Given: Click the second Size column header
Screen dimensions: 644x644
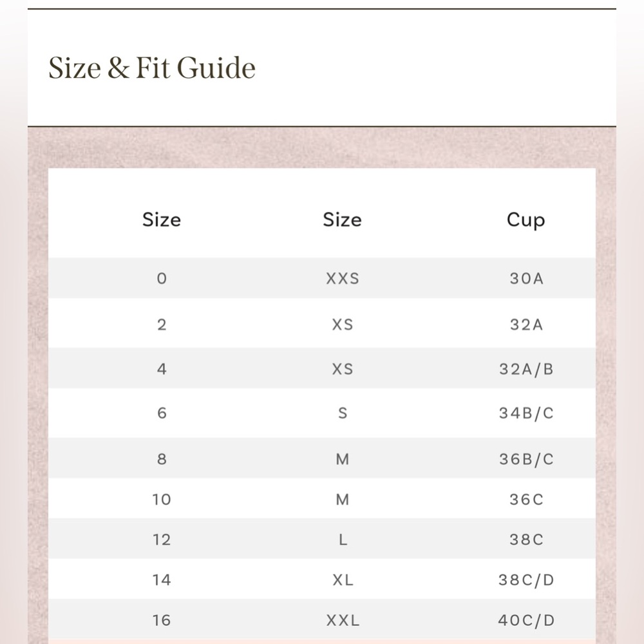Looking at the screenshot, I should [342, 220].
